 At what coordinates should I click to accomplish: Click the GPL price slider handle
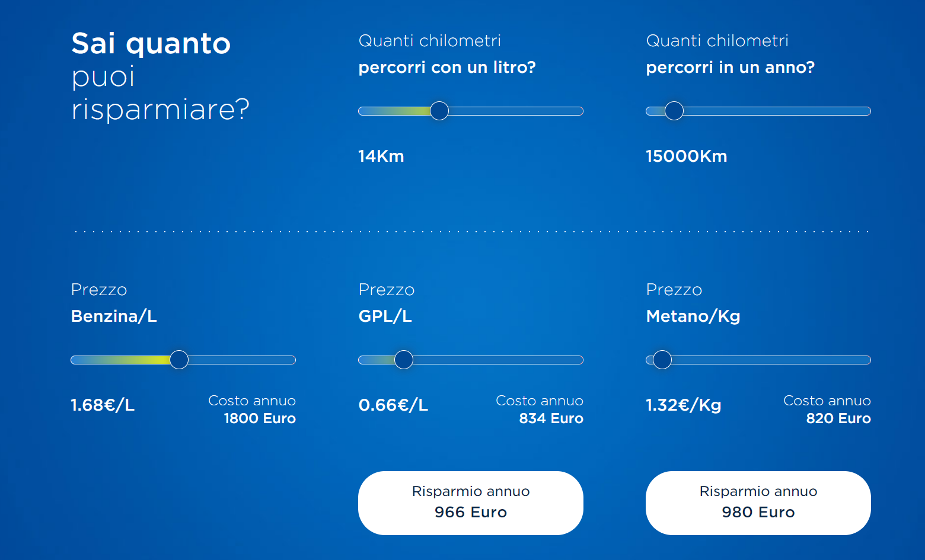(x=404, y=360)
